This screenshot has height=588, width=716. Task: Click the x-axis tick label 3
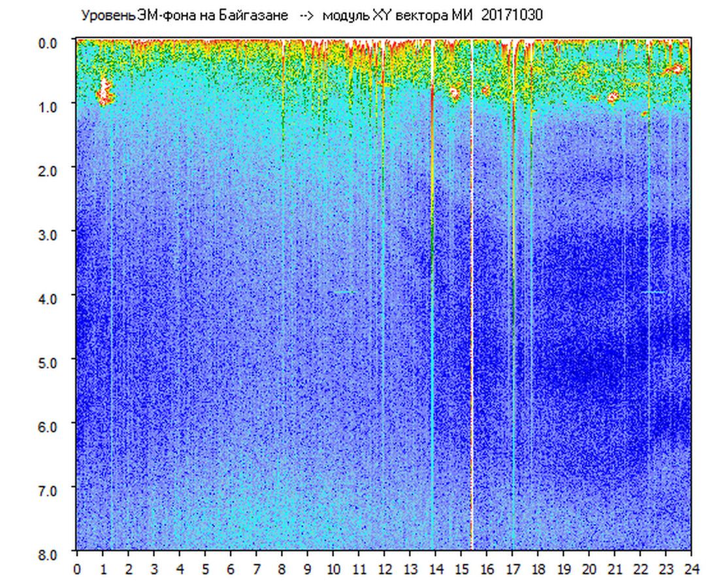pos(154,569)
